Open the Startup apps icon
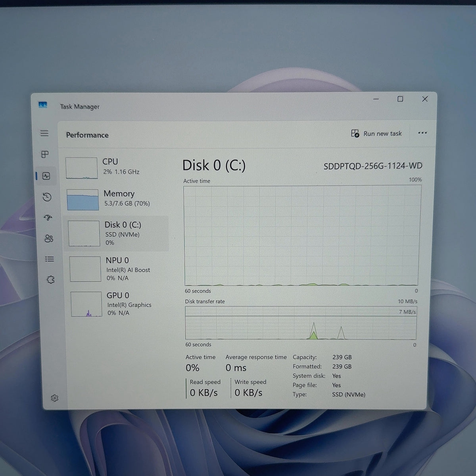Screen dimensions: 476x476 coord(48,217)
